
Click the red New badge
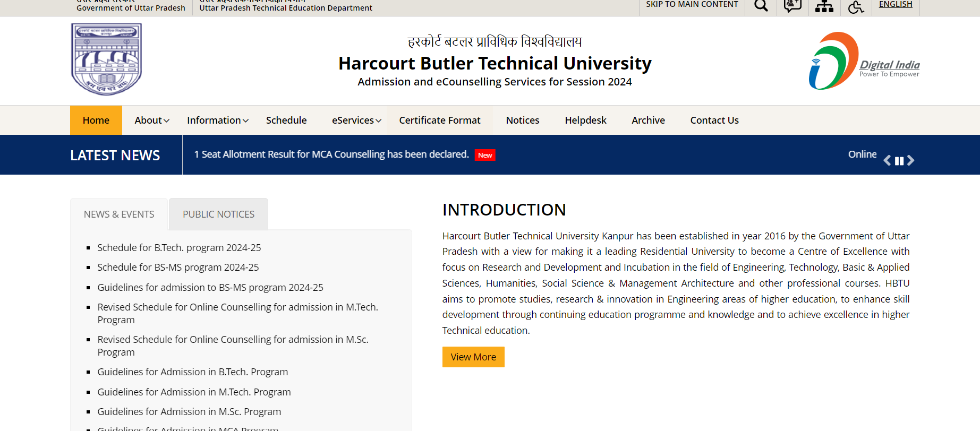pyautogui.click(x=485, y=155)
